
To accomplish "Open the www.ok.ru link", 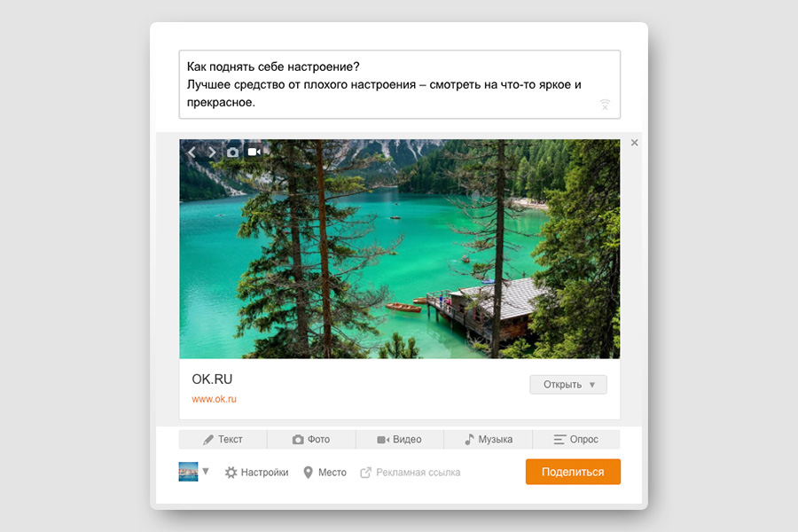I will pos(215,399).
